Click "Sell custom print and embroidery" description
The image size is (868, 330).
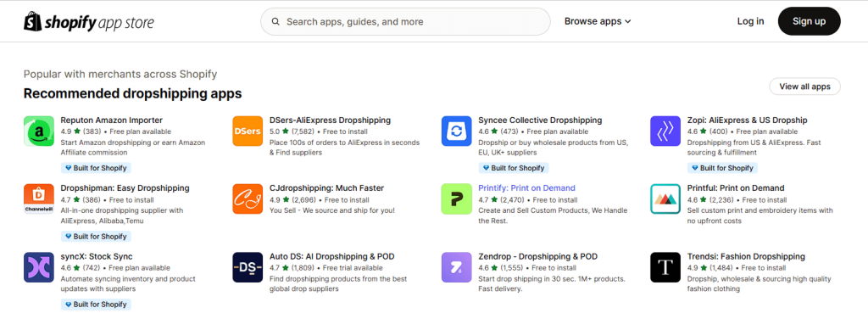pyautogui.click(x=759, y=215)
